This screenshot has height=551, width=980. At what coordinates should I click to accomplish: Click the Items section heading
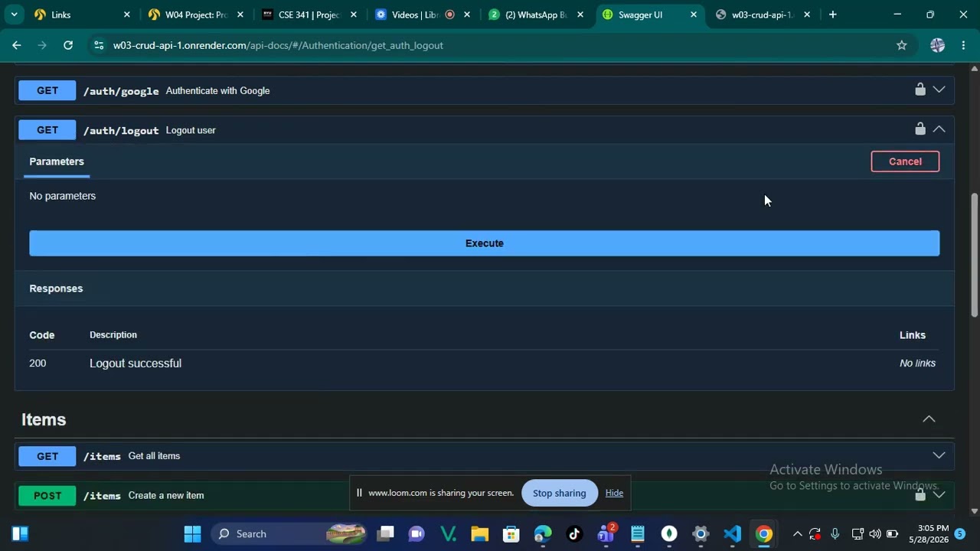click(x=44, y=419)
